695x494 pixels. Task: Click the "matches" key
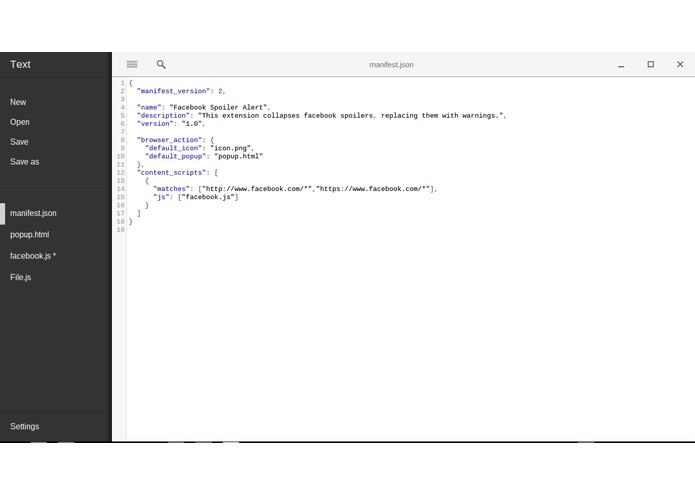pos(171,189)
